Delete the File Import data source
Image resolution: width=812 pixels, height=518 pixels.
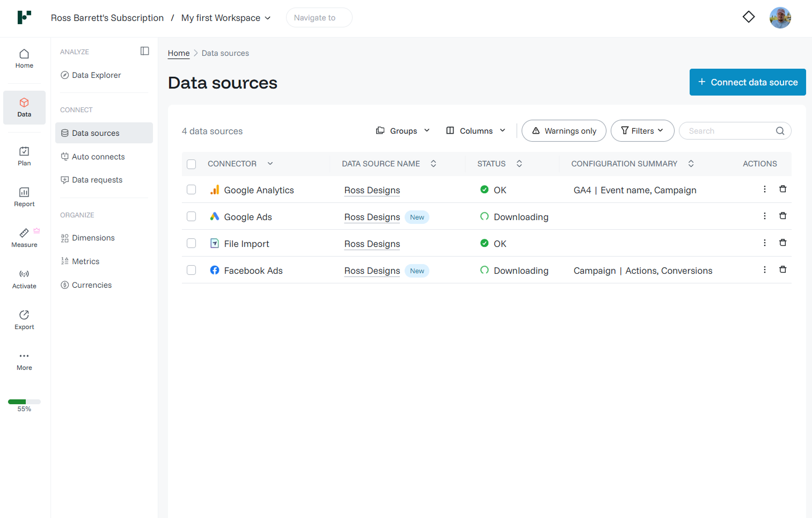[x=783, y=243]
